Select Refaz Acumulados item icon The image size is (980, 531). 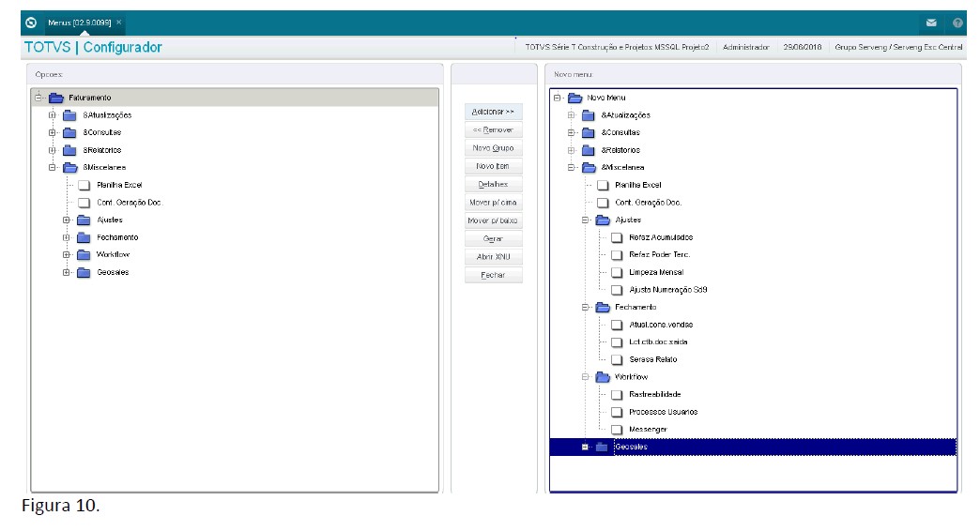(x=617, y=237)
